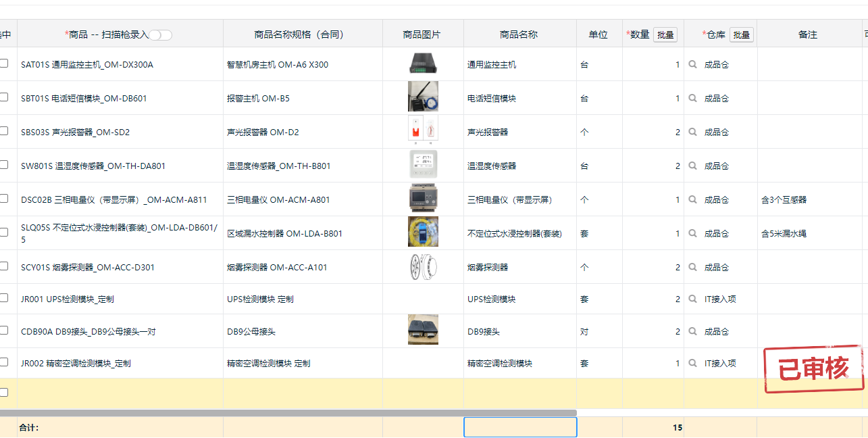Tick the checkbox for CDB90A DB9接头 row
This screenshot has width=868, height=438.
point(4,331)
